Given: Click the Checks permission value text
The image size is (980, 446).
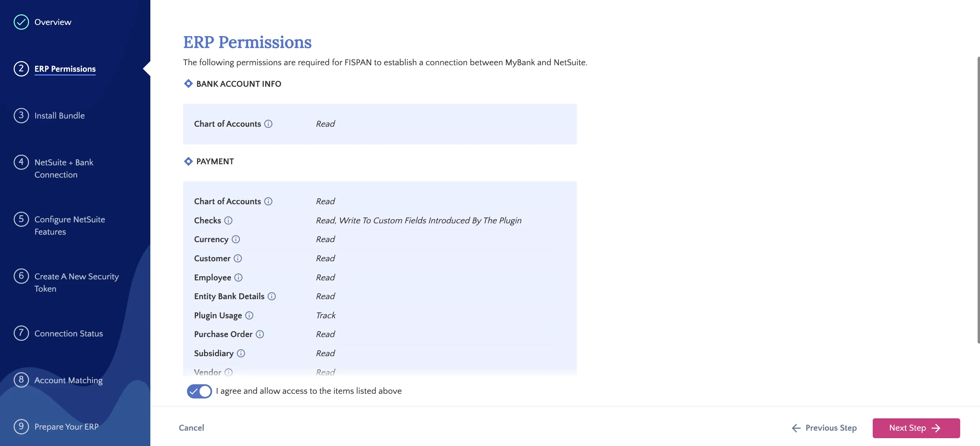Looking at the screenshot, I should 419,221.
